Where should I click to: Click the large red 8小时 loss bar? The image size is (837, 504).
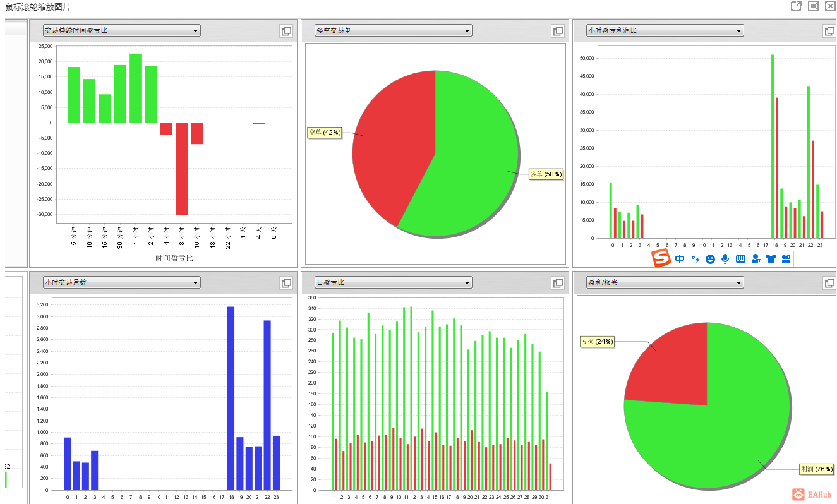coord(182,169)
